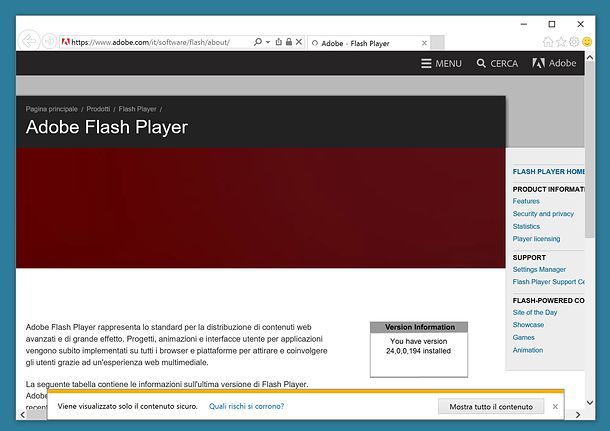
Task: Click the smiley feedback icon
Action: pyautogui.click(x=587, y=42)
